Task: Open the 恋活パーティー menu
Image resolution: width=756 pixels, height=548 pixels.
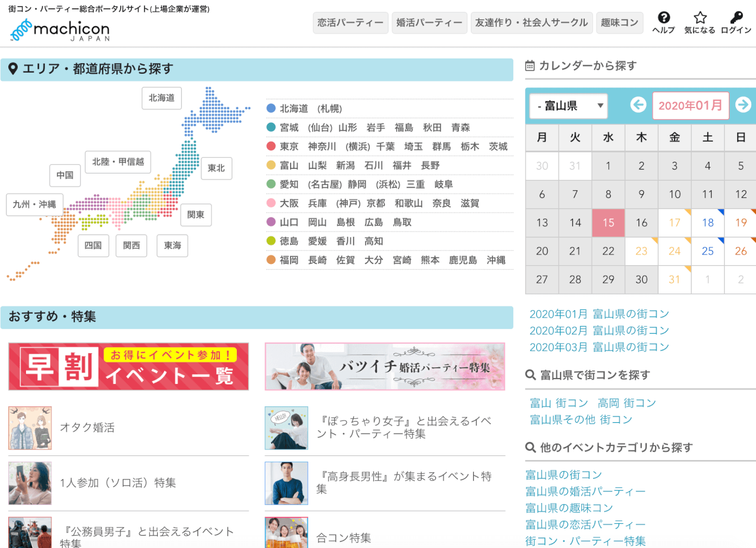Action: [351, 23]
